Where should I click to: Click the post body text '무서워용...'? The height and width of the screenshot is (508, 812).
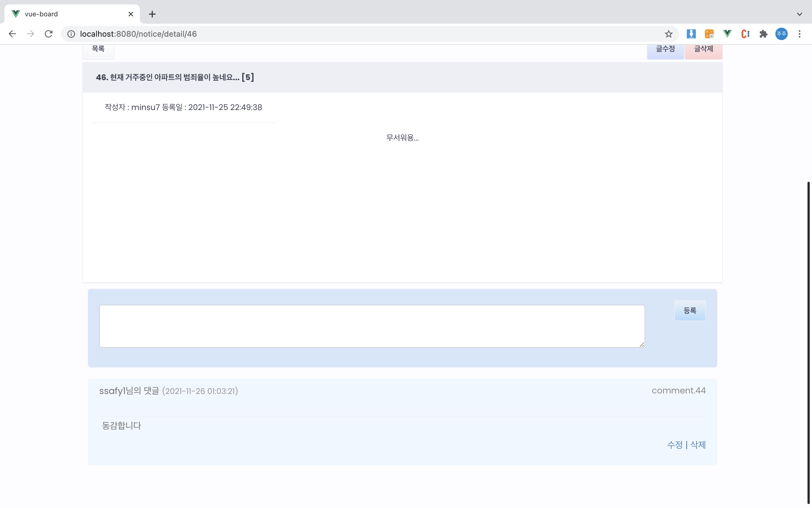(402, 138)
